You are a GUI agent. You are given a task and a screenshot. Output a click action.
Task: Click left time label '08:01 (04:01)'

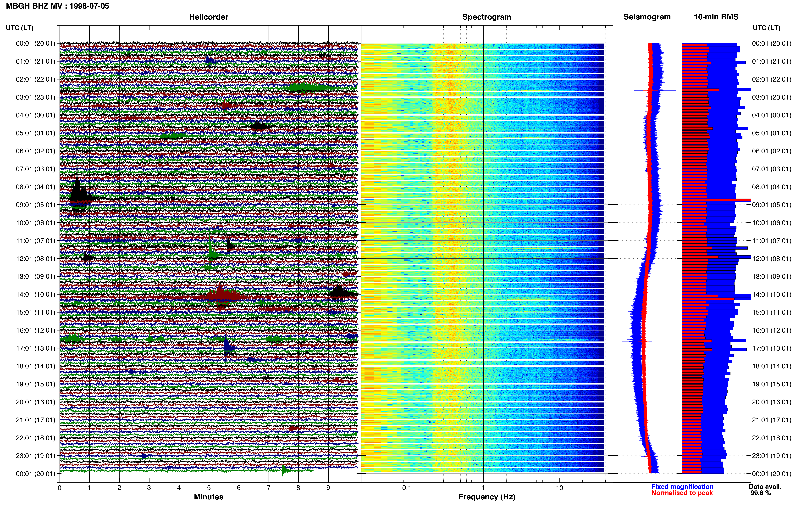pos(35,187)
